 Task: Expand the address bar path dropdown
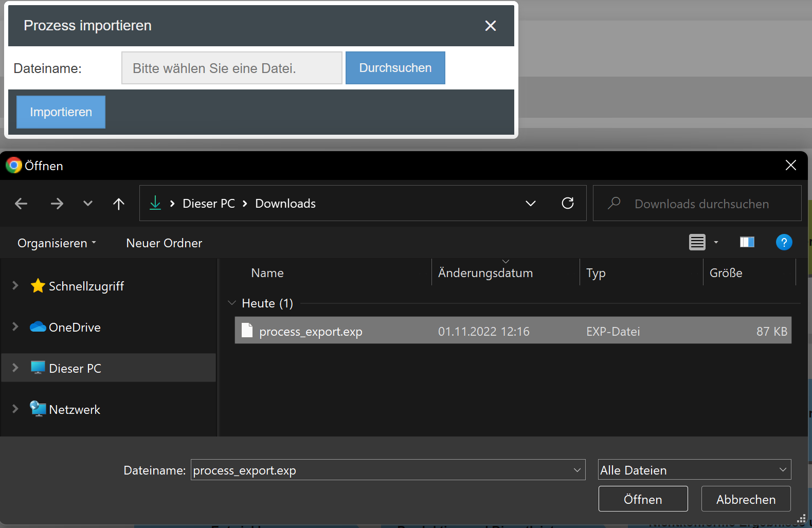tap(530, 204)
